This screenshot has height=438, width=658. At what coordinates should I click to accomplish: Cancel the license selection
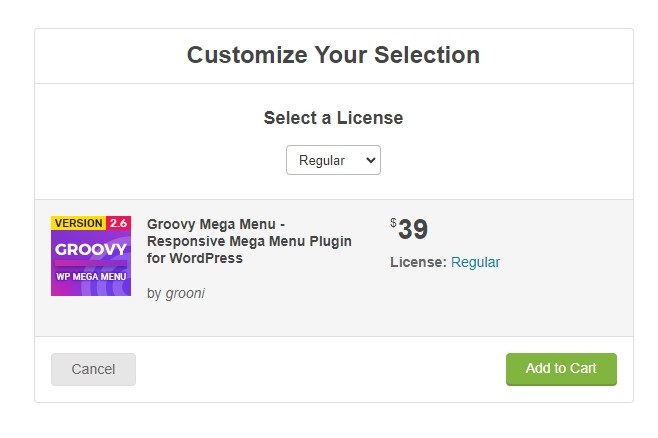[93, 369]
